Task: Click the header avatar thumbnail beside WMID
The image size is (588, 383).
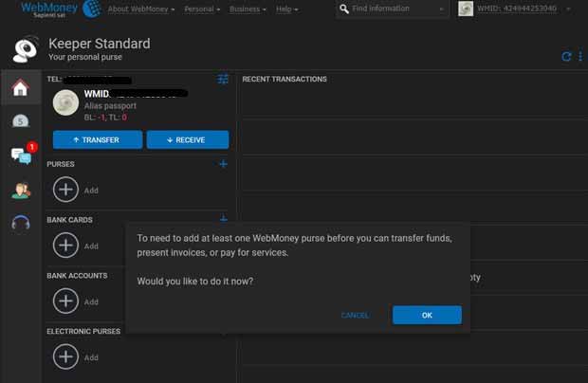Action: pos(466,9)
